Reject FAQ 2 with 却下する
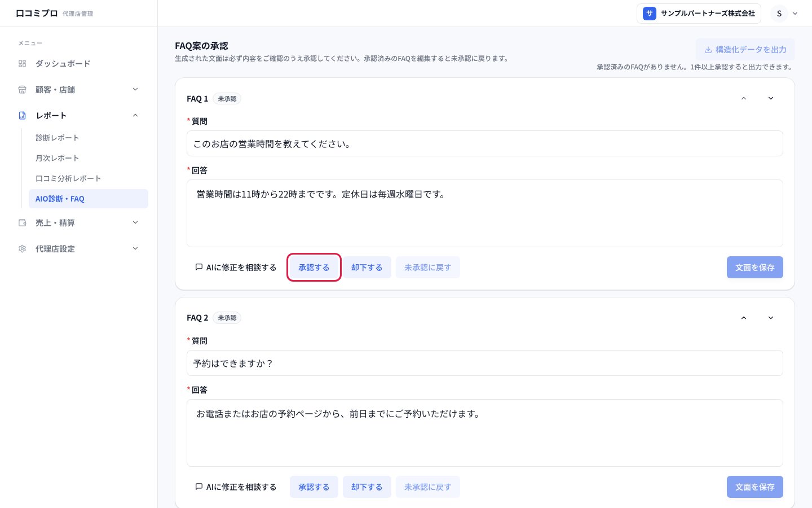The height and width of the screenshot is (508, 812). pyautogui.click(x=367, y=487)
